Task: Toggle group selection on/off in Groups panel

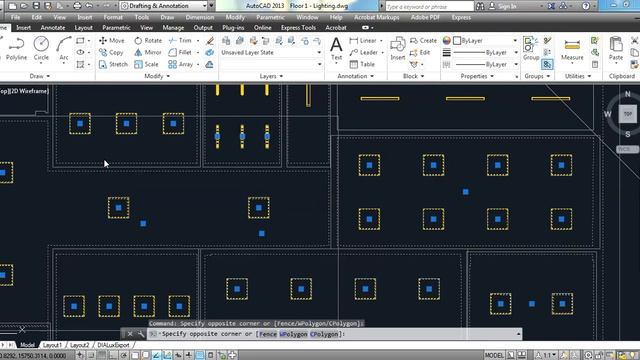Action: [547, 64]
